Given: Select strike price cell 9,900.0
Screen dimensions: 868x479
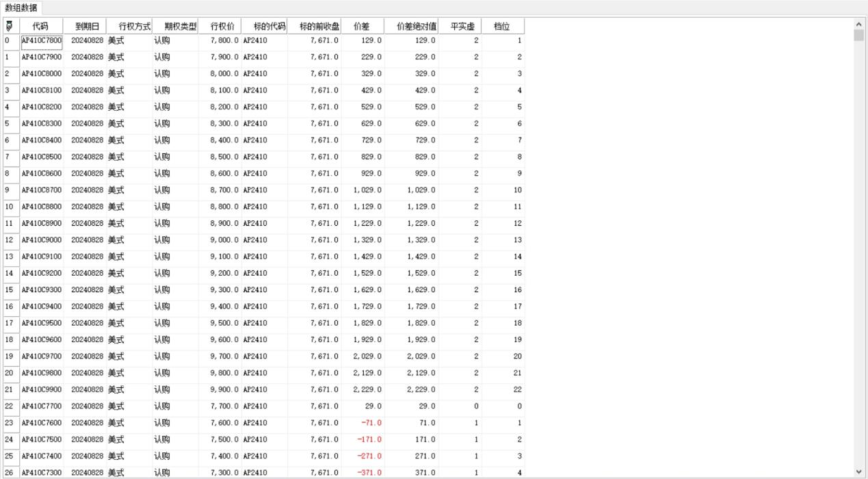Looking at the screenshot, I should click(220, 389).
